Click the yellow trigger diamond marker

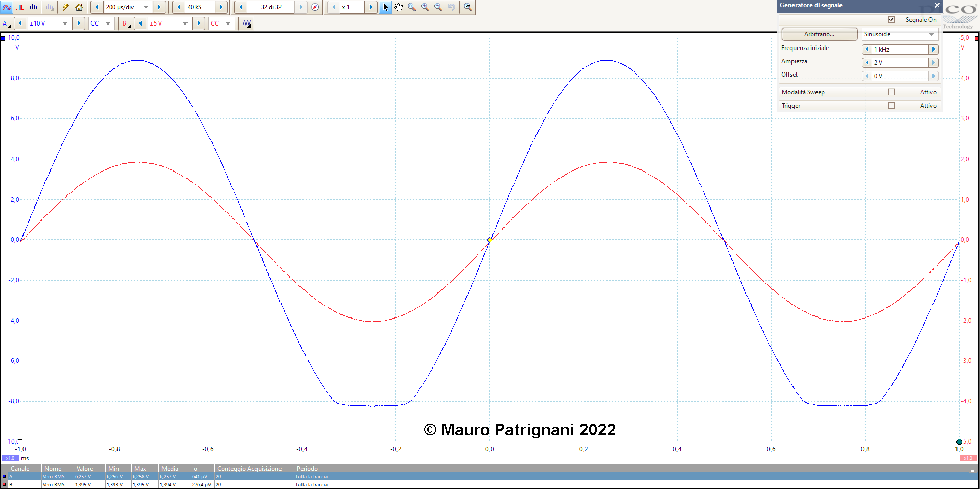pyautogui.click(x=489, y=240)
